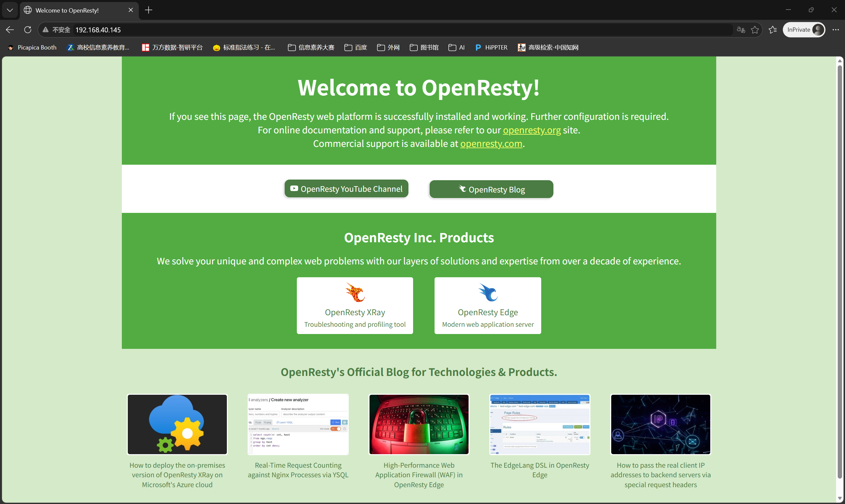845x504 pixels.
Task: Open the EdgeLang Page Rules thumbnail
Action: tap(540, 424)
